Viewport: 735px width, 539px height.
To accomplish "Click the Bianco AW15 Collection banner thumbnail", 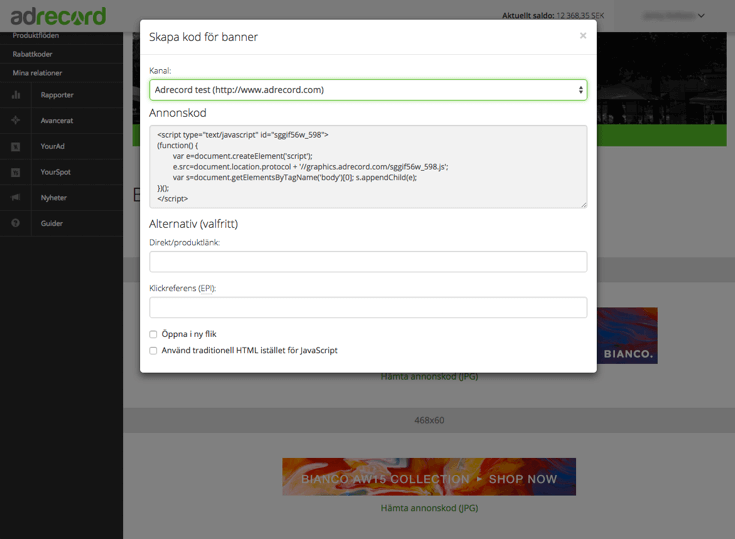I will tap(429, 477).
